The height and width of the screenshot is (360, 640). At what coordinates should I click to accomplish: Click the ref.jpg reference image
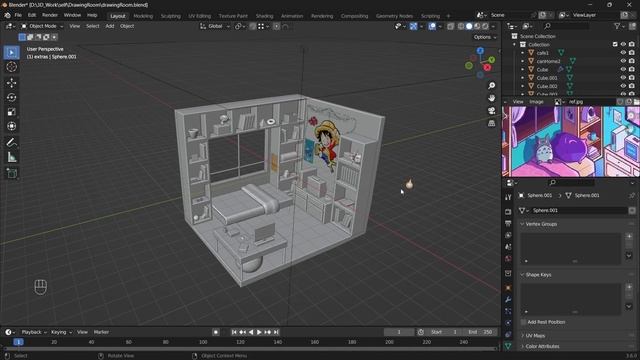point(571,141)
